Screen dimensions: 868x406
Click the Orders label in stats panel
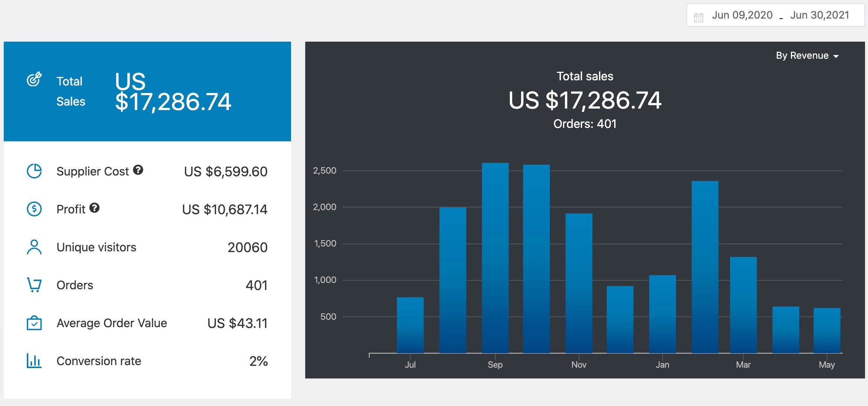[75, 285]
